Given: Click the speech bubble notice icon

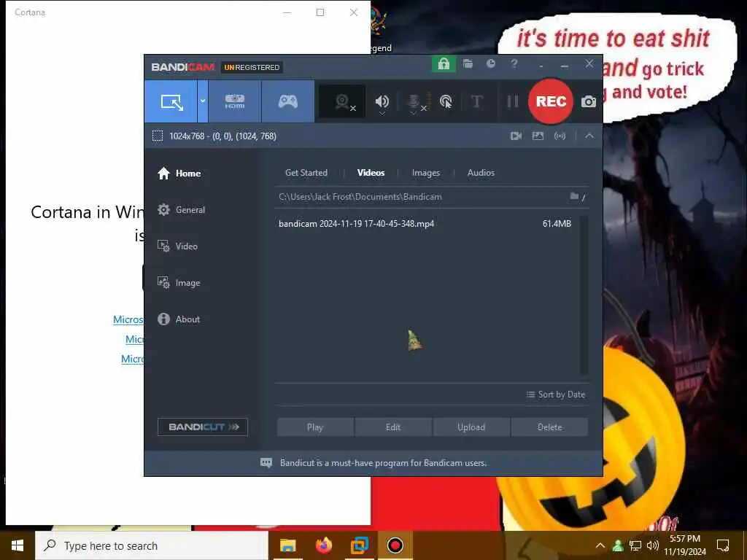Looking at the screenshot, I should [x=266, y=463].
